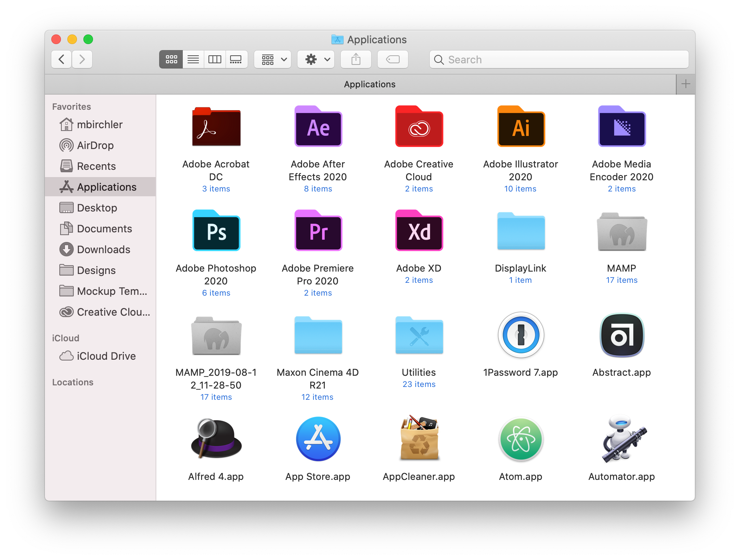This screenshot has width=740, height=560.
Task: Select the DisplayLink folder
Action: click(521, 231)
